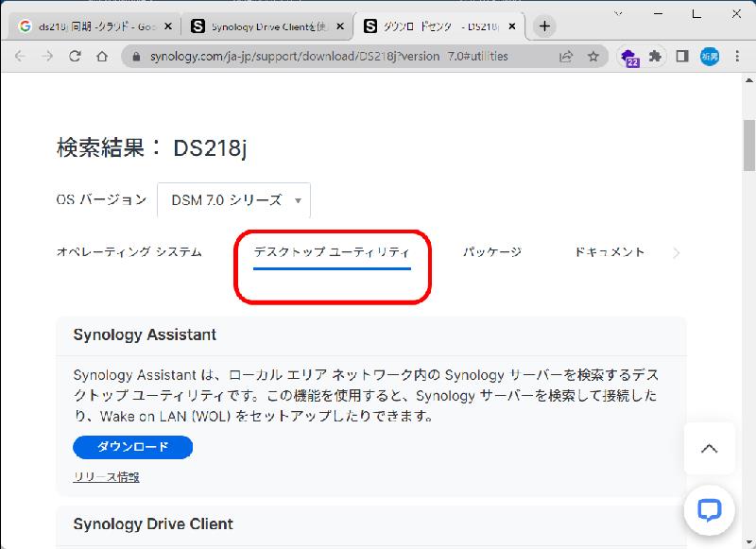Image resolution: width=756 pixels, height=549 pixels.
Task: Open the Extensions puzzle menu
Action: coord(655,57)
